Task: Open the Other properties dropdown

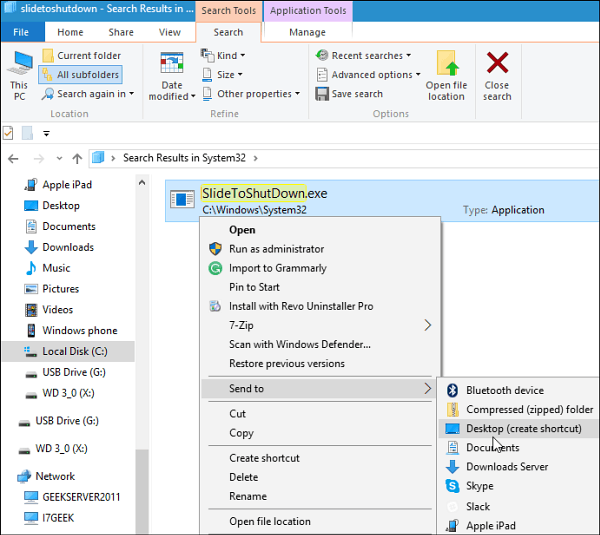Action: click(251, 94)
